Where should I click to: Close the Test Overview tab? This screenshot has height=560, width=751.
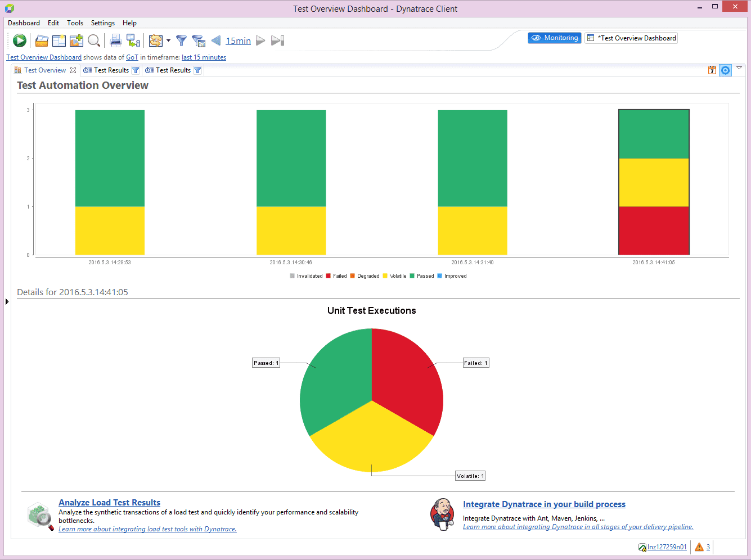[73, 70]
